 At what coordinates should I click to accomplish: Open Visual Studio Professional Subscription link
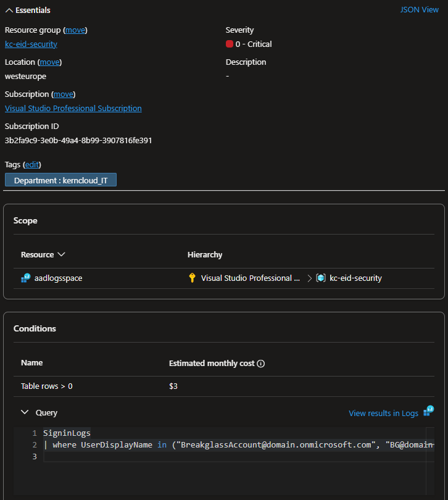tap(73, 109)
